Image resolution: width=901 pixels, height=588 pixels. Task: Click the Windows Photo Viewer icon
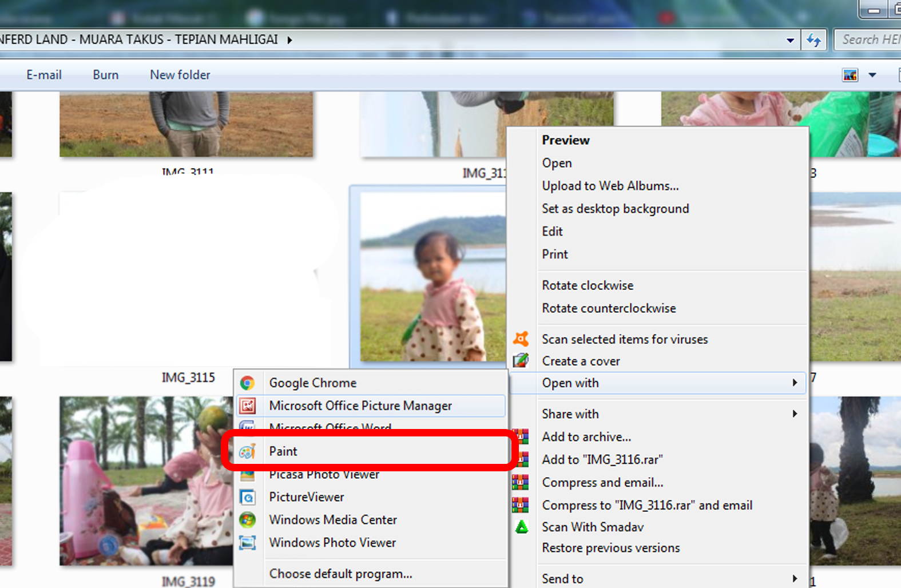click(247, 543)
